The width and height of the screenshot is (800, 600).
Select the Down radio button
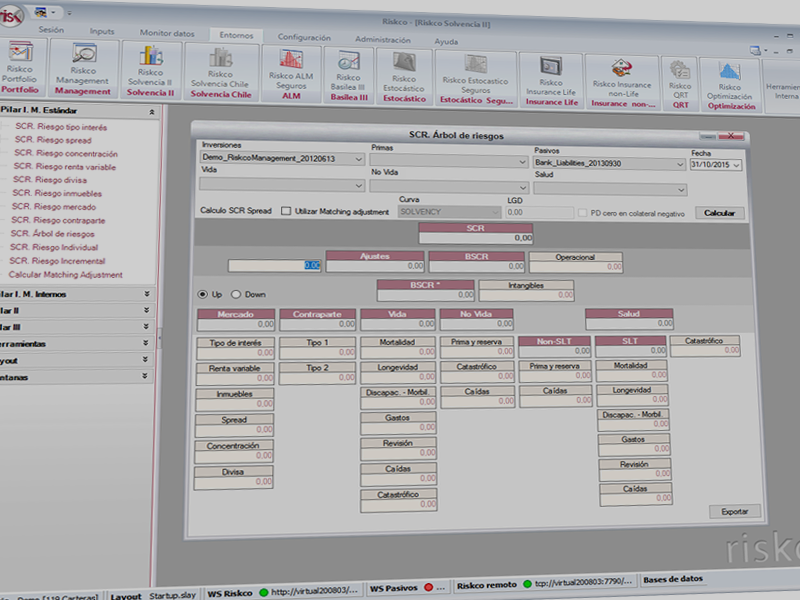tap(236, 294)
